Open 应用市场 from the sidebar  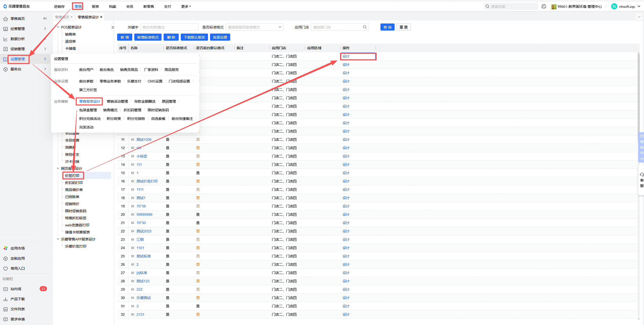[x=17, y=248]
